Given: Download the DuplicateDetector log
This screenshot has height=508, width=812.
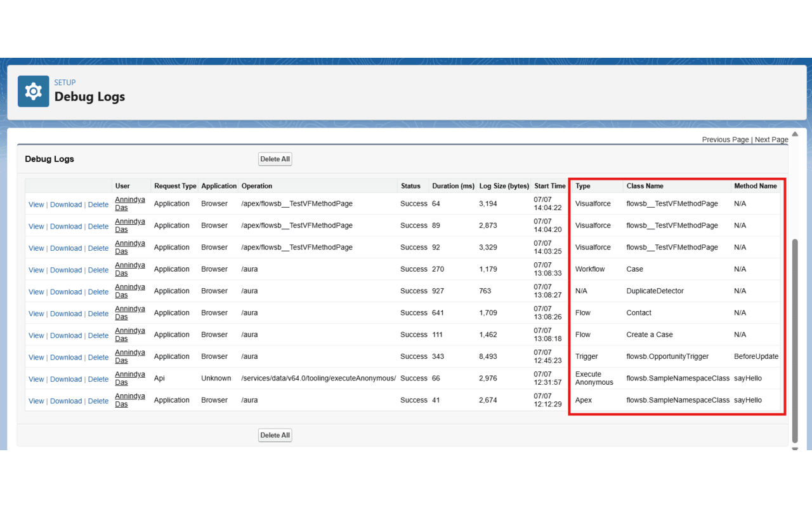Looking at the screenshot, I should click(x=66, y=292).
